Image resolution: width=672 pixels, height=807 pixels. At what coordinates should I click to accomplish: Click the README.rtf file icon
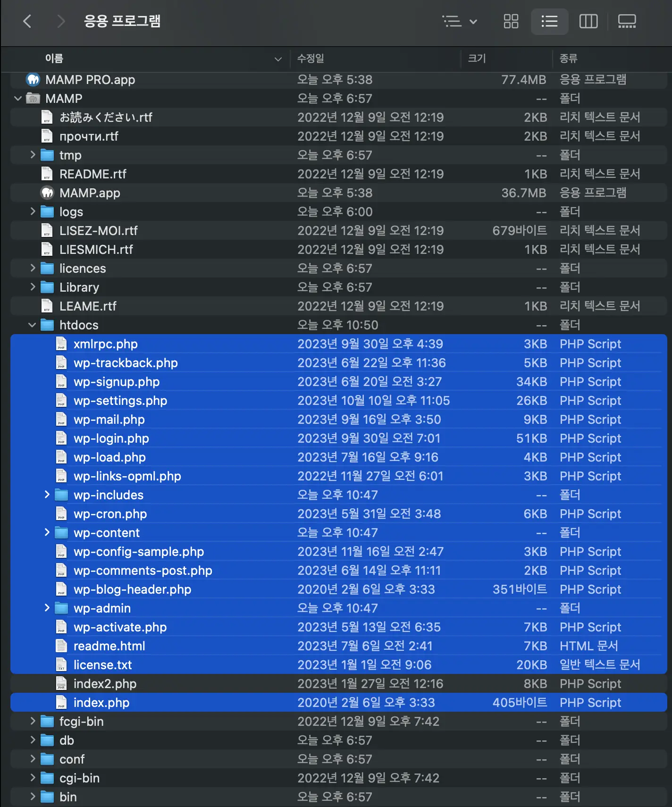(x=47, y=174)
